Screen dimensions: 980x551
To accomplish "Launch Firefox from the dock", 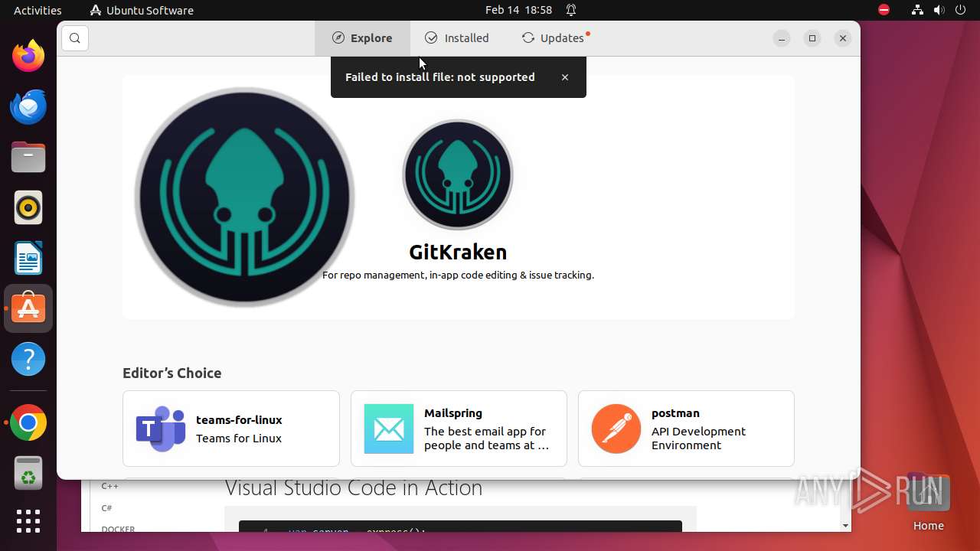I will point(28,57).
